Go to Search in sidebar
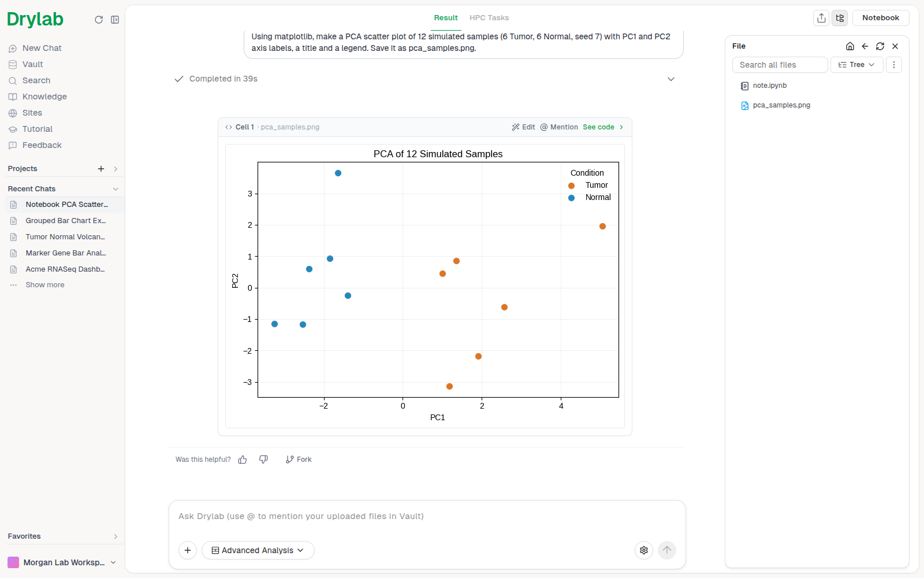The image size is (924, 578). click(36, 80)
